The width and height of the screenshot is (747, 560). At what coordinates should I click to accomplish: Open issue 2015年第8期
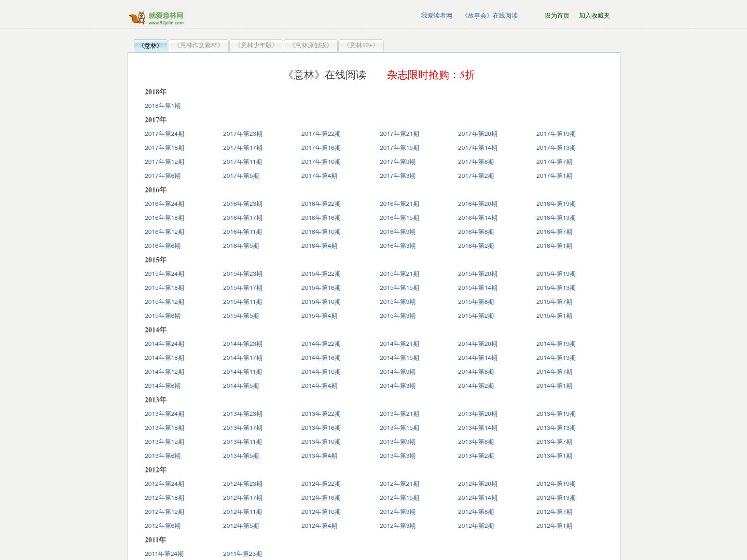click(476, 302)
